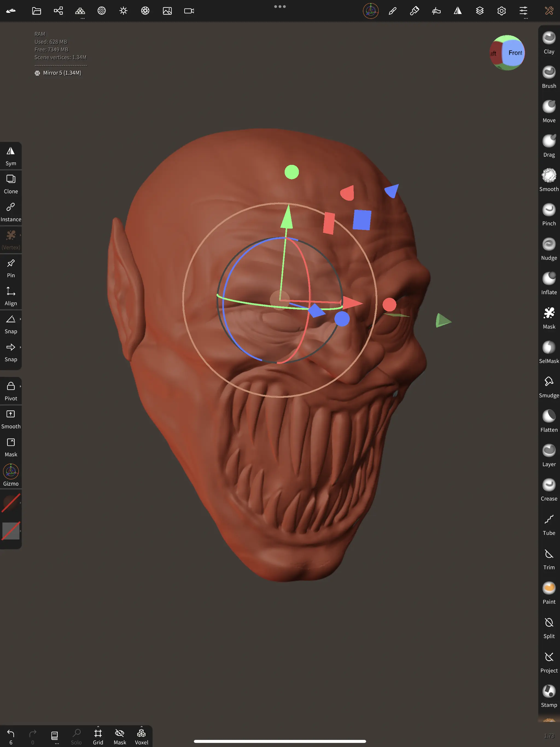This screenshot has height=747, width=560.
Task: Select the Mask tool in right panel
Action: tap(549, 318)
